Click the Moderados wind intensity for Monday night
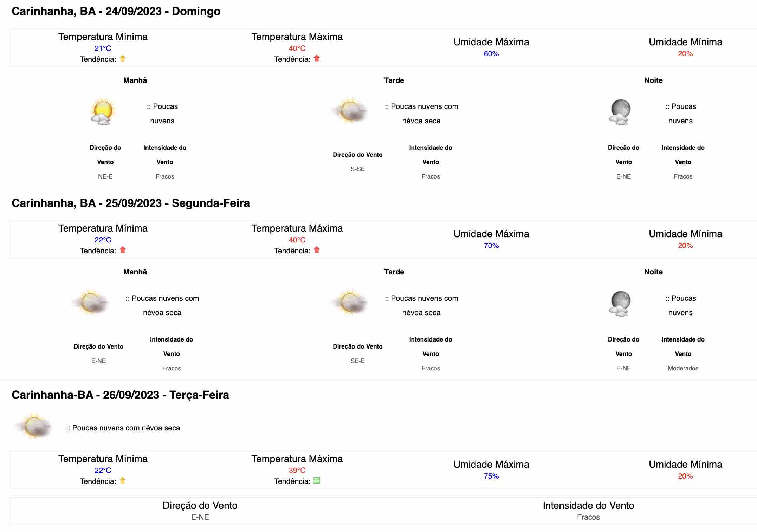This screenshot has height=532, width=757. click(x=683, y=368)
